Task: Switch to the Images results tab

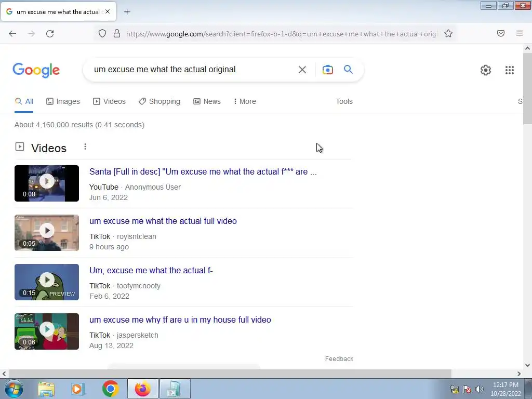Action: point(63,101)
